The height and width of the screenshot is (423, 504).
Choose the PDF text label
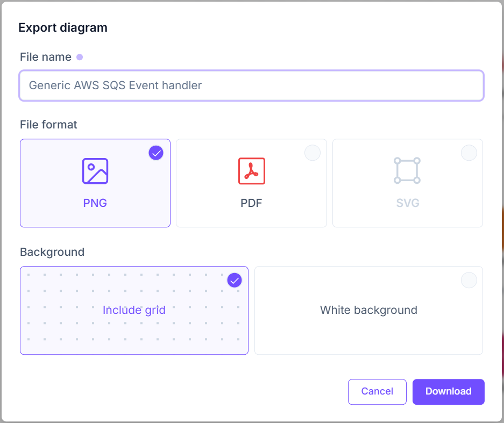(251, 203)
